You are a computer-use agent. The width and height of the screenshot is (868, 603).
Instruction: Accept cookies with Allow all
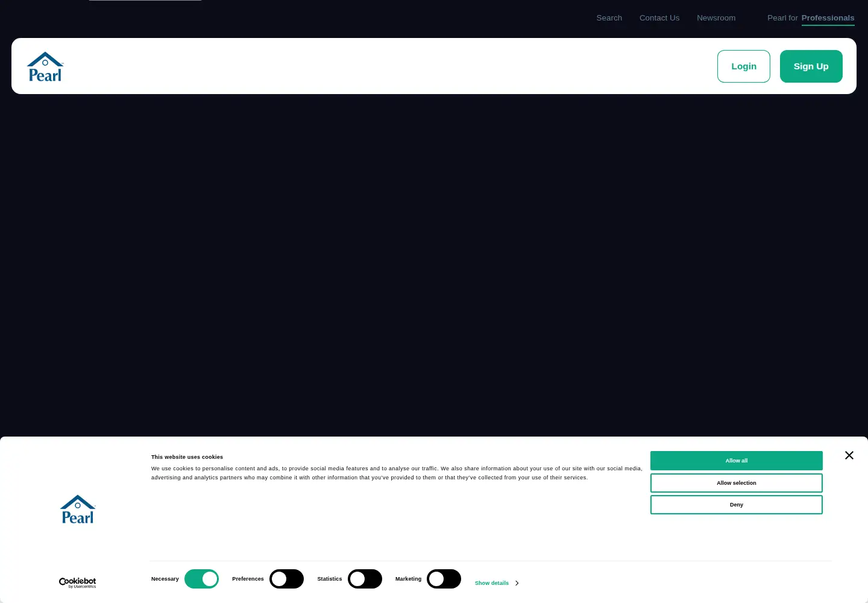pyautogui.click(x=737, y=461)
